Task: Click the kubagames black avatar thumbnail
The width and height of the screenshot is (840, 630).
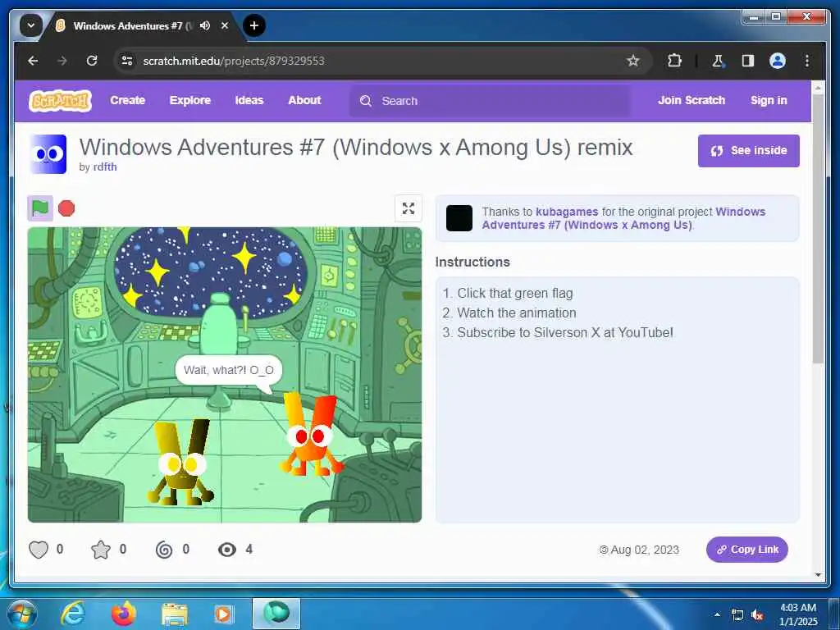Action: pyautogui.click(x=459, y=218)
